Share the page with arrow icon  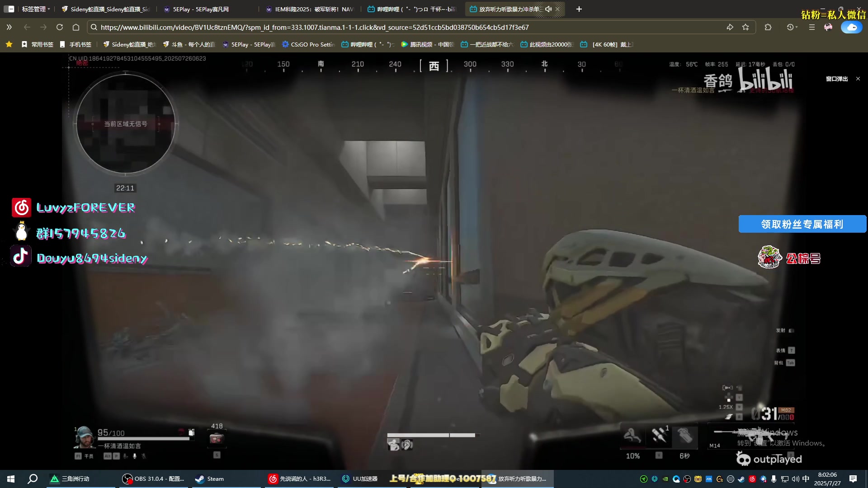[x=730, y=27]
